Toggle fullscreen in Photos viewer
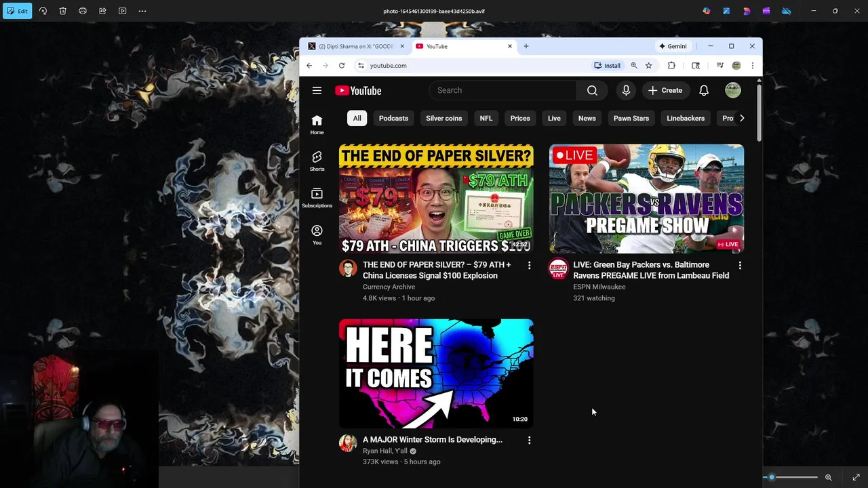 tap(856, 477)
